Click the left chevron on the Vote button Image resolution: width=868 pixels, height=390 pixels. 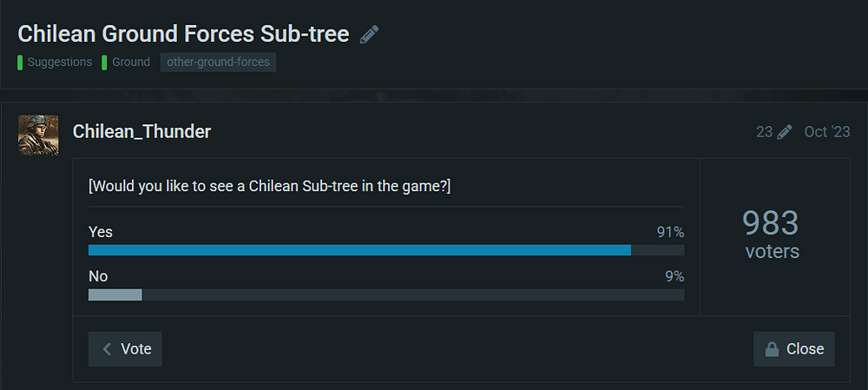(x=107, y=349)
